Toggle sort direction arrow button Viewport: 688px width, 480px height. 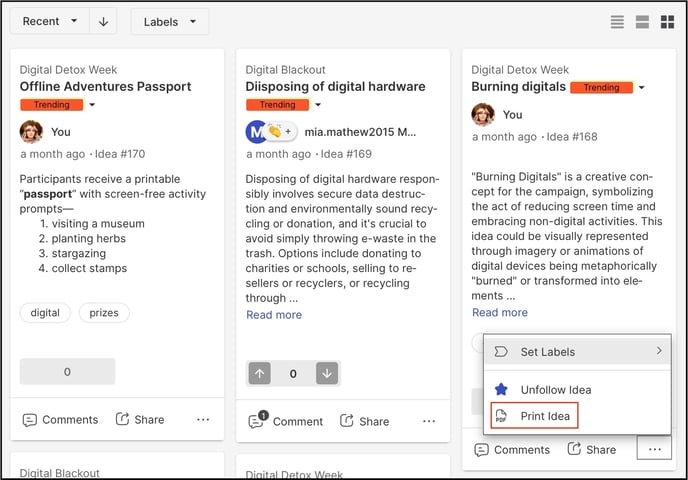(x=104, y=21)
